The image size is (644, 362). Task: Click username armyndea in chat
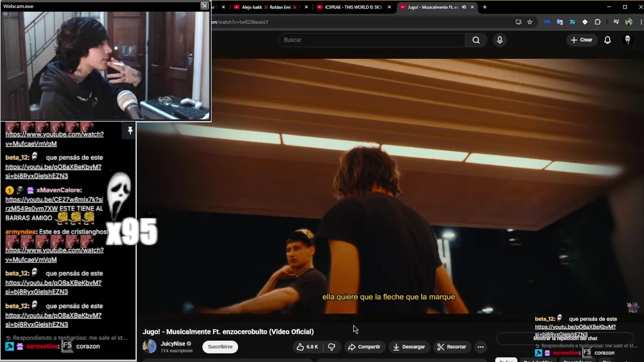click(x=20, y=232)
